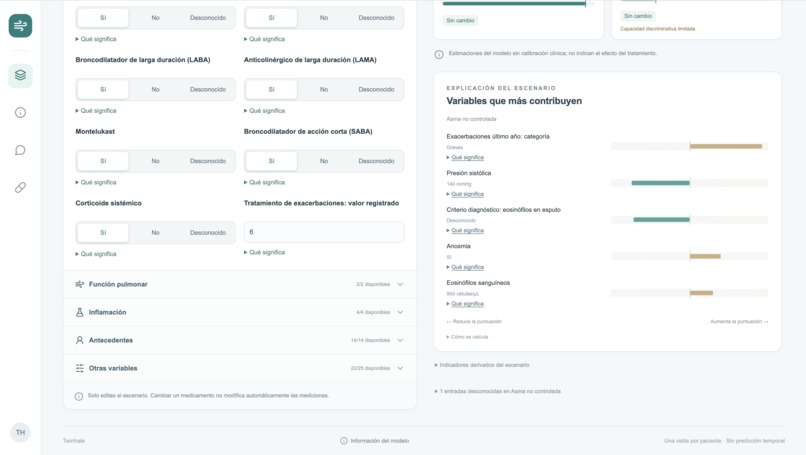Choose No for Montelukast

click(155, 161)
